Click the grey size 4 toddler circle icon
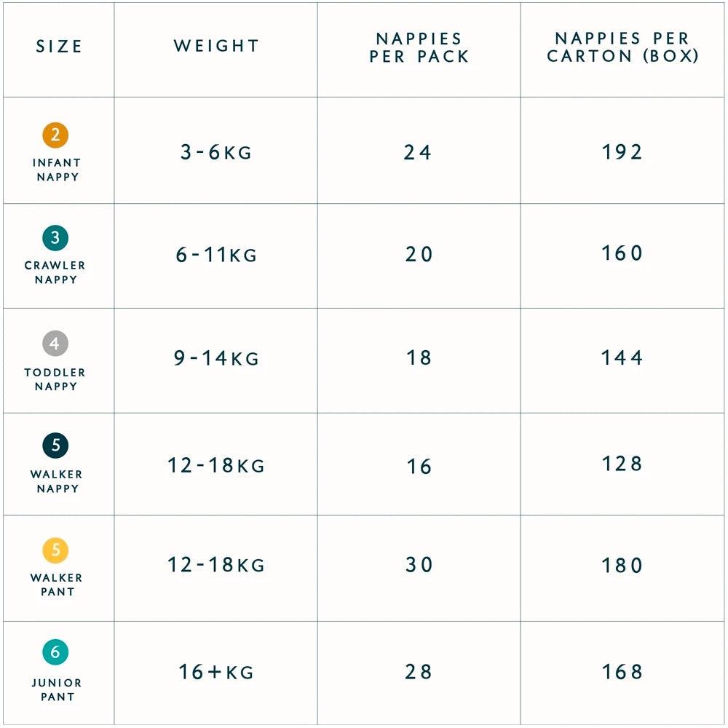728x728 pixels. point(55,343)
